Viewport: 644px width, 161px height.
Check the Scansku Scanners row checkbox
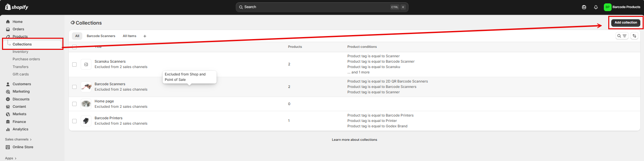click(75, 64)
